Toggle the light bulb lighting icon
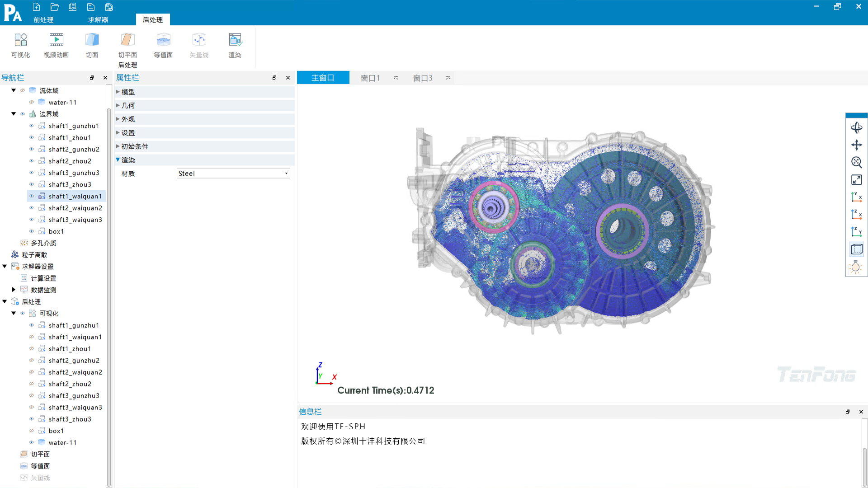 tap(855, 267)
